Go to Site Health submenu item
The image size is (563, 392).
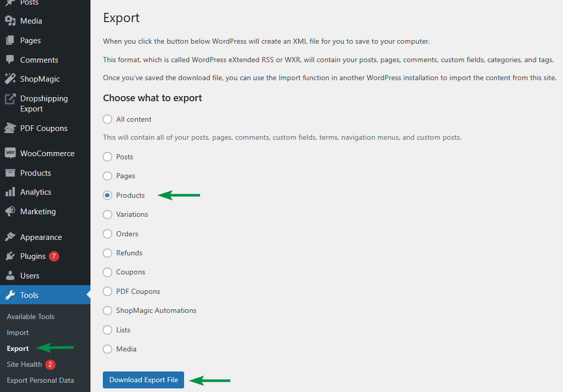coord(24,364)
